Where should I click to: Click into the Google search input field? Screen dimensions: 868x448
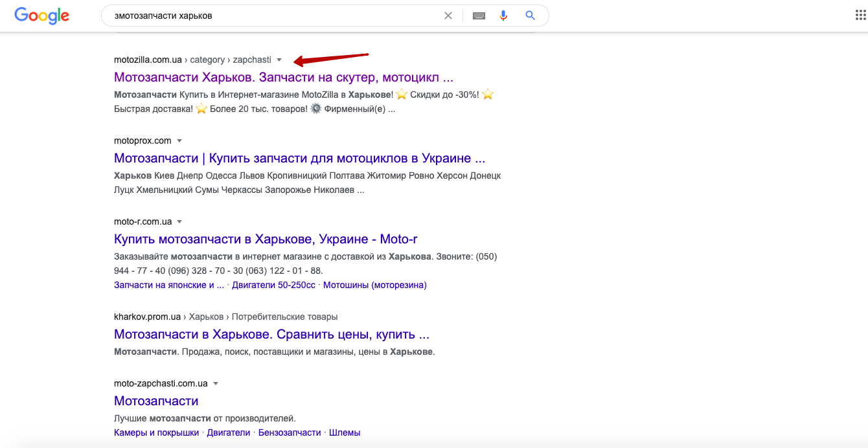pos(272,16)
